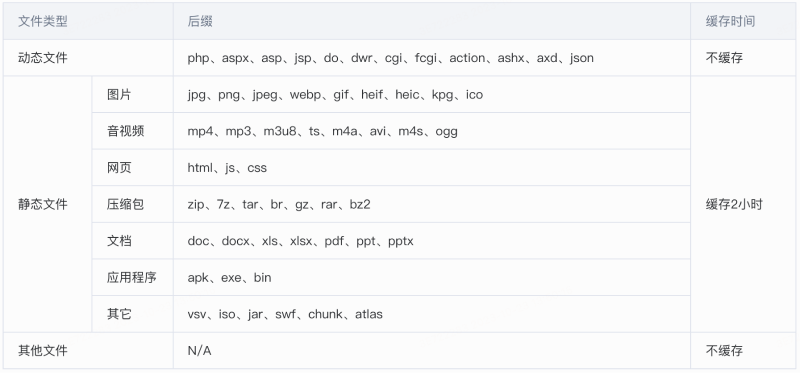800x373 pixels.
Task: Click the 其他文件 row label
Action: tap(43, 351)
